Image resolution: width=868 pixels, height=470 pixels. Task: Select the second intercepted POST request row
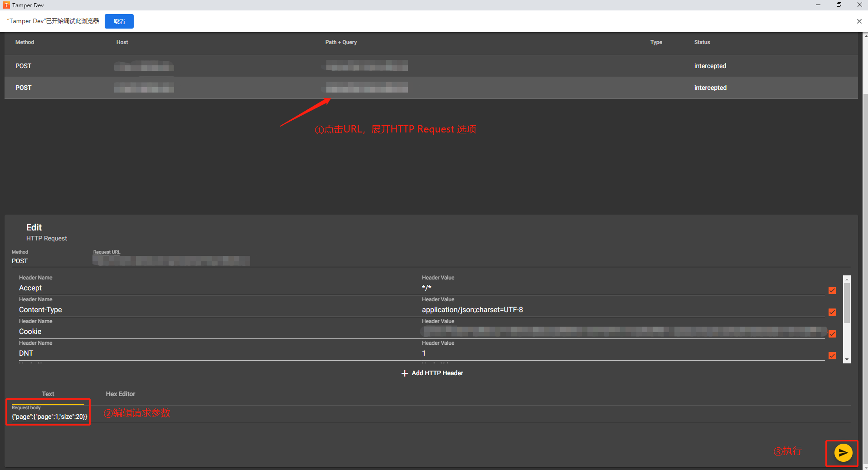coord(431,88)
